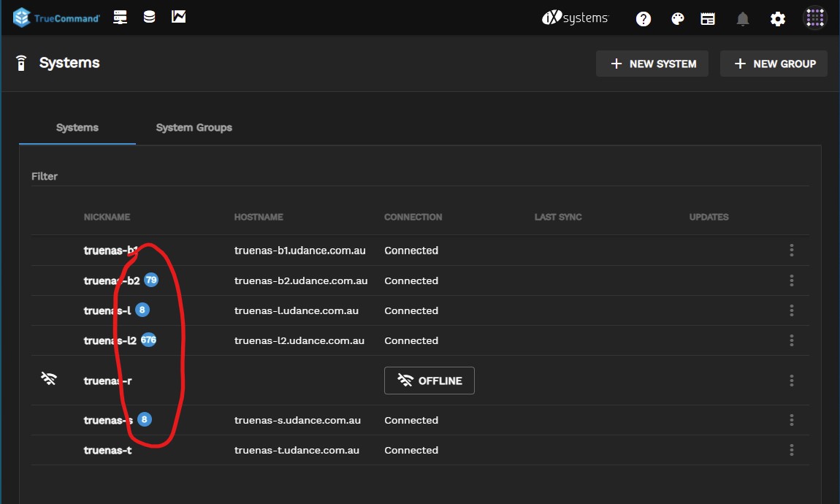Image resolution: width=840 pixels, height=504 pixels.
Task: Select the Systems tab
Action: pos(77,127)
